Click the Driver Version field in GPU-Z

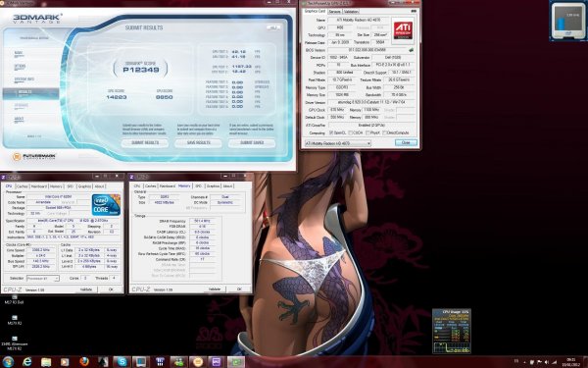[x=371, y=102]
